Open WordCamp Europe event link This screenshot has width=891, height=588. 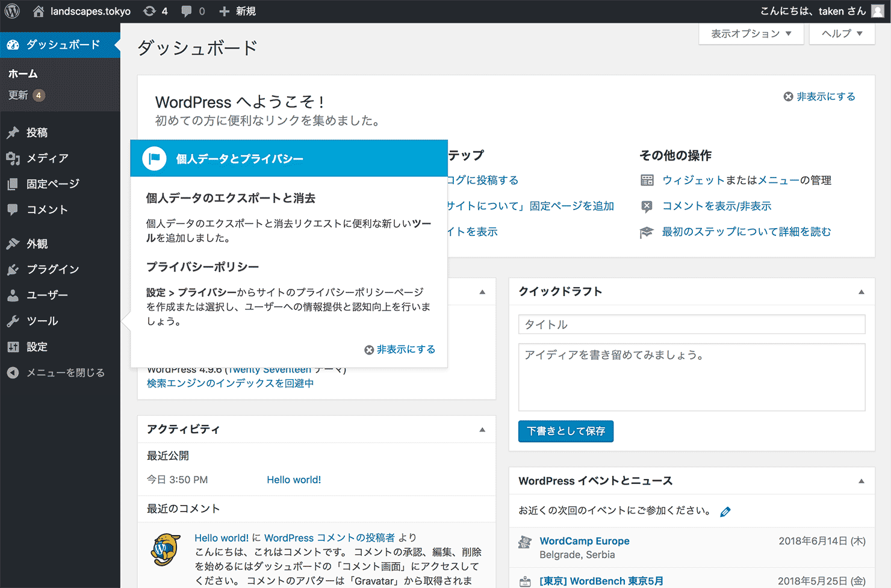pos(585,541)
